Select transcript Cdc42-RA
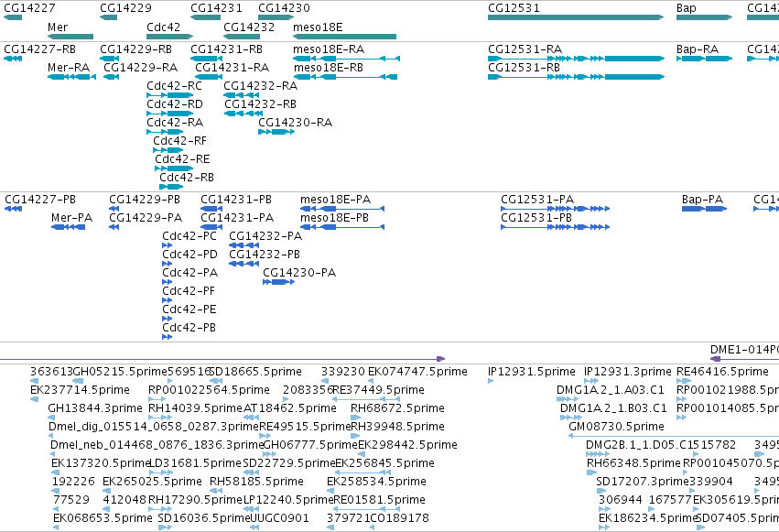Viewport: 779px width, 532px height. 175,123
